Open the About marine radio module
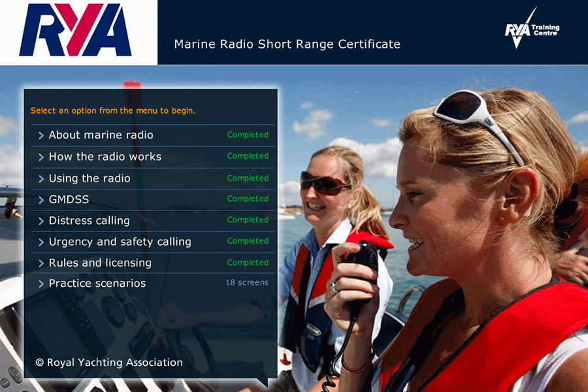 click(153, 135)
